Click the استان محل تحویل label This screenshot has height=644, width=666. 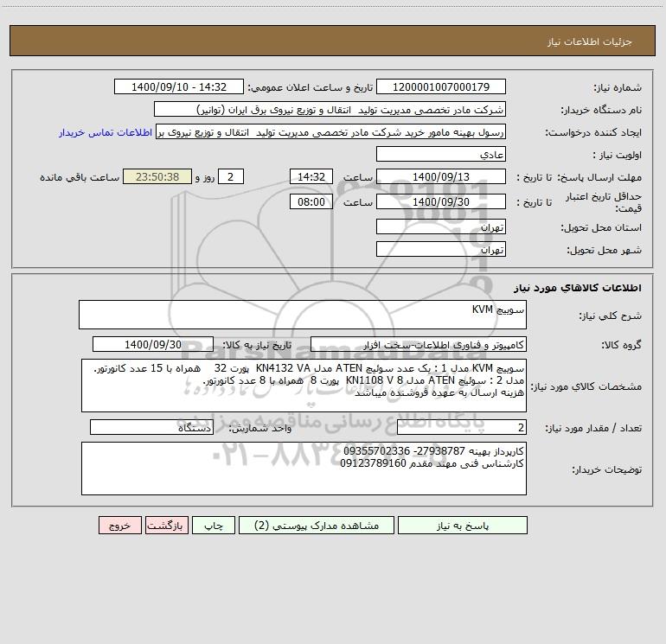click(x=601, y=227)
